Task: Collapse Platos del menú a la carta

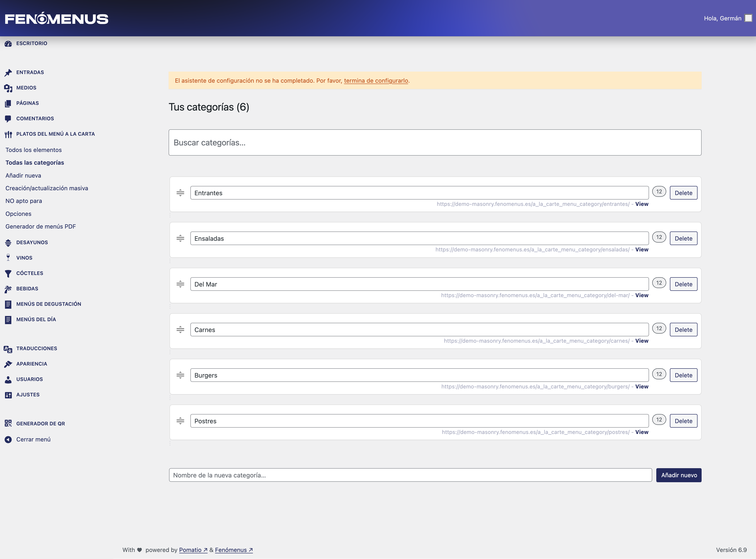Action: 55,134
